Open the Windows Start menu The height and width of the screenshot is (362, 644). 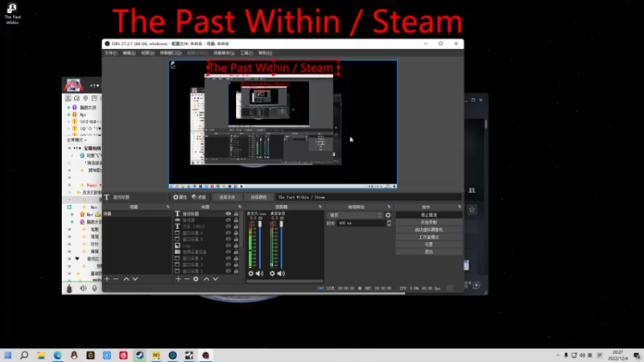click(x=8, y=355)
